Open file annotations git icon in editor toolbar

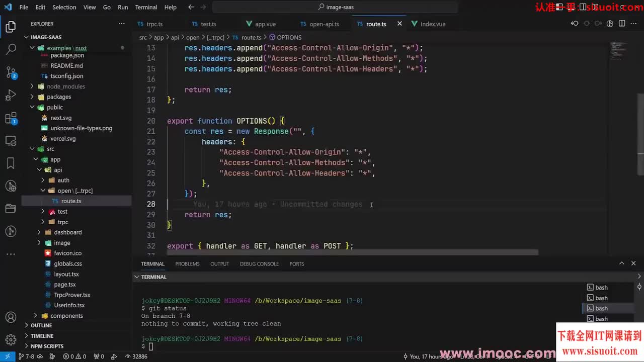coord(610,24)
